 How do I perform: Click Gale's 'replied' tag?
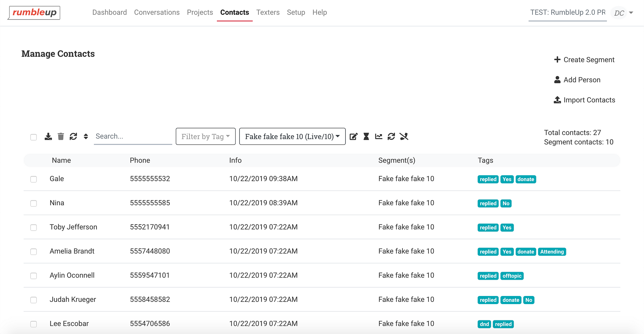(x=488, y=179)
